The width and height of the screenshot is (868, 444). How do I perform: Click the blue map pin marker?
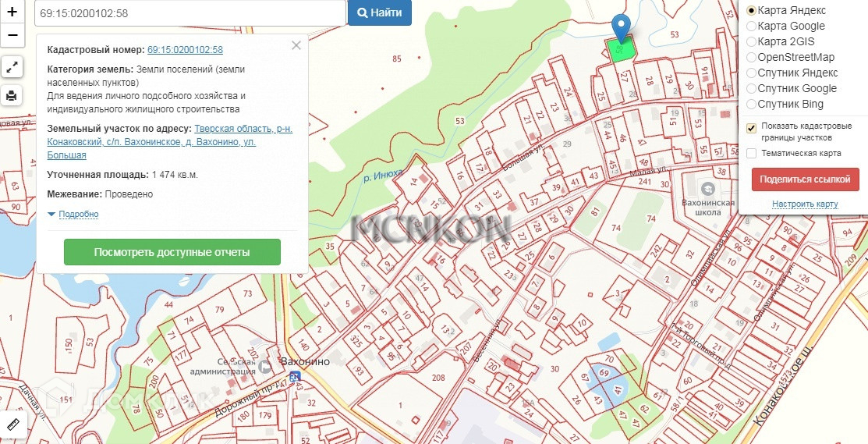point(622,27)
